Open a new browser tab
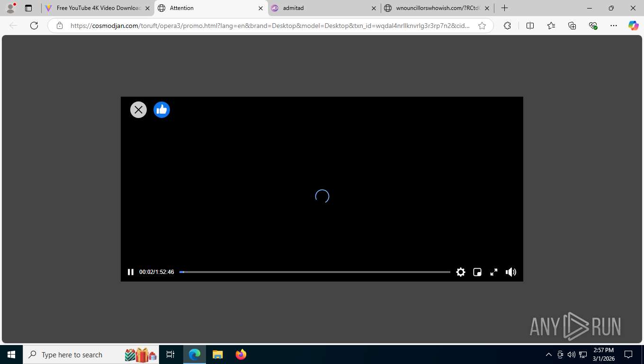 (x=505, y=8)
